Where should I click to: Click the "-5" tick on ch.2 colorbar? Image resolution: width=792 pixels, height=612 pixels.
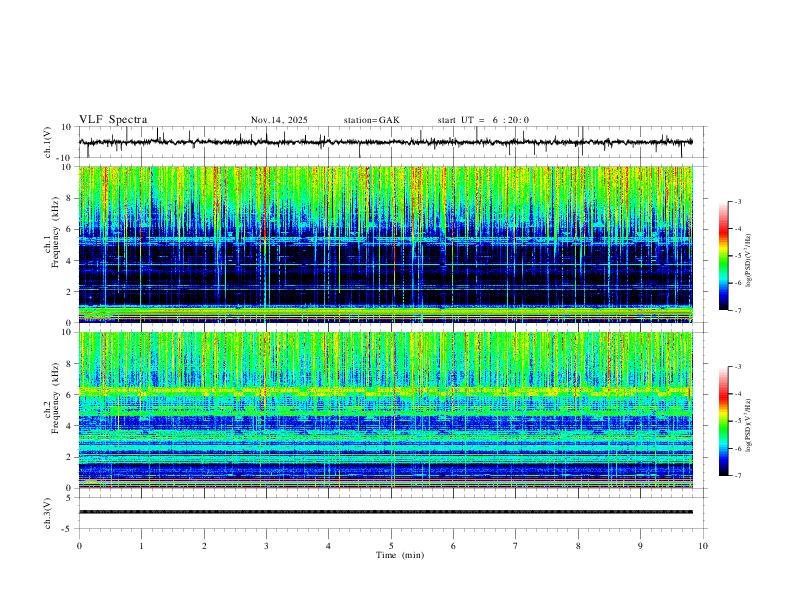pos(737,421)
